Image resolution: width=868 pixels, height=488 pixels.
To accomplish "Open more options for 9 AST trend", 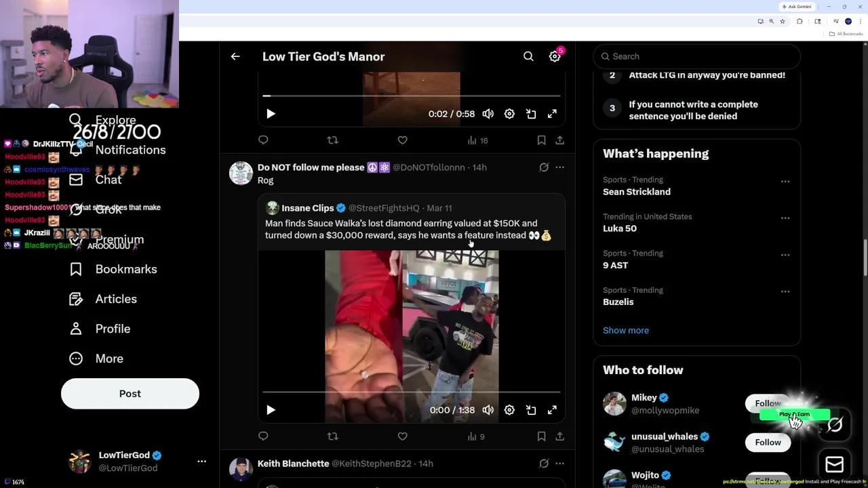I will 785,255.
